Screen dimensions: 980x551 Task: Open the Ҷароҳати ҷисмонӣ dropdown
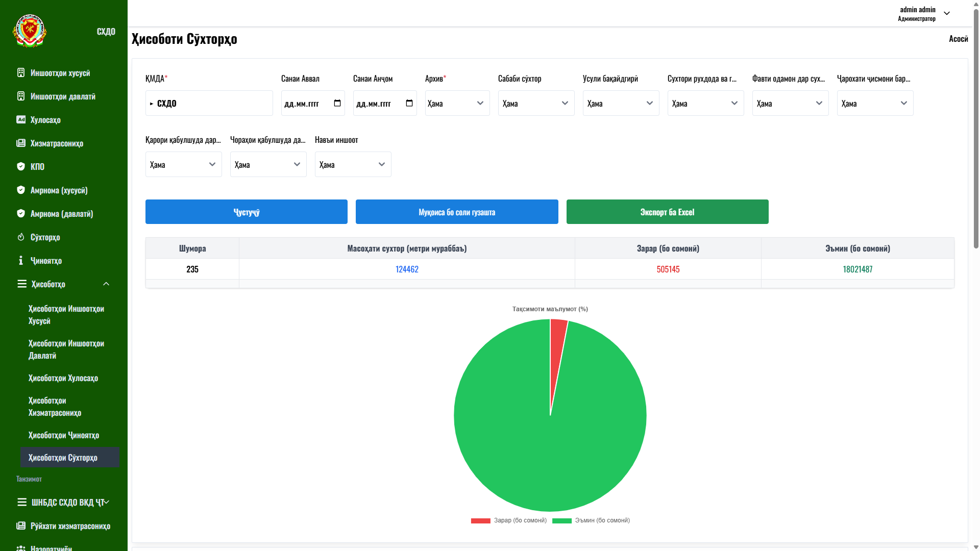coord(875,103)
